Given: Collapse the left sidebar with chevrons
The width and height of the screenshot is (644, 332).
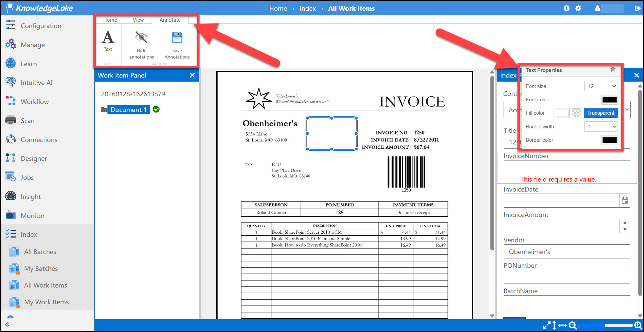Looking at the screenshot, I should pyautogui.click(x=7, y=324).
